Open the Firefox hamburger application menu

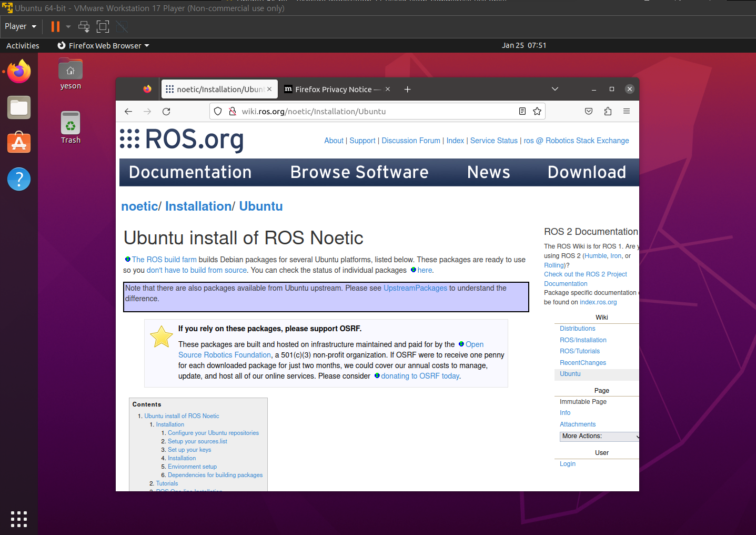point(627,111)
